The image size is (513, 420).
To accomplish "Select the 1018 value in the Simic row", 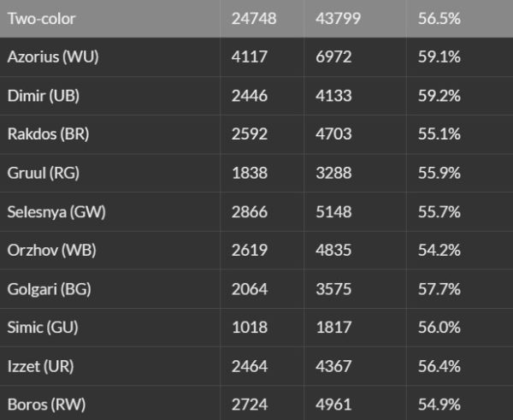I will (249, 328).
